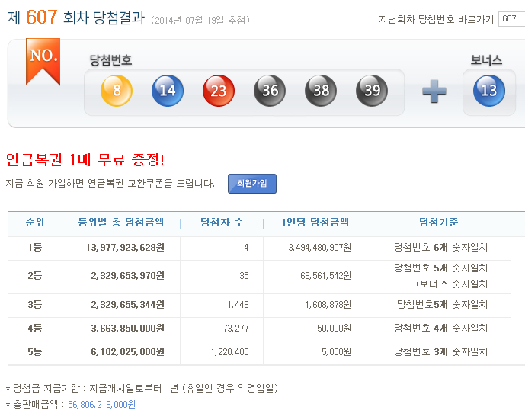Click the winner count 73,277
The height and width of the screenshot is (420, 525).
tap(235, 329)
